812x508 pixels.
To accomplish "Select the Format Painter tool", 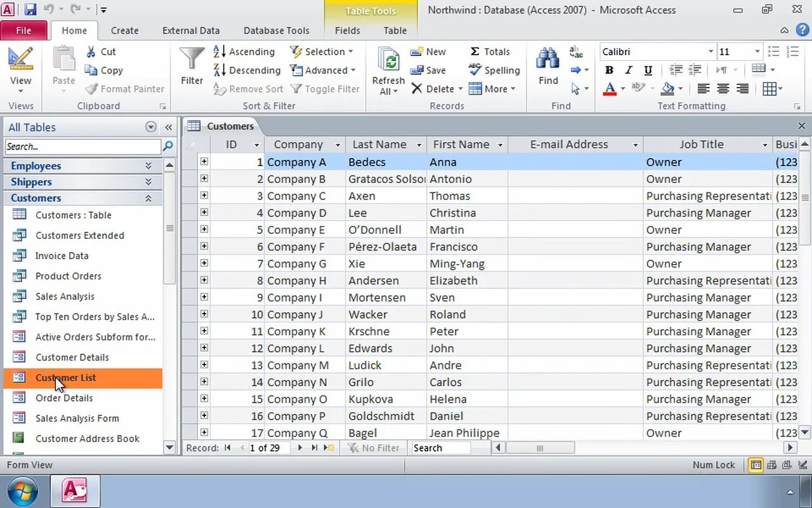I will [x=124, y=89].
